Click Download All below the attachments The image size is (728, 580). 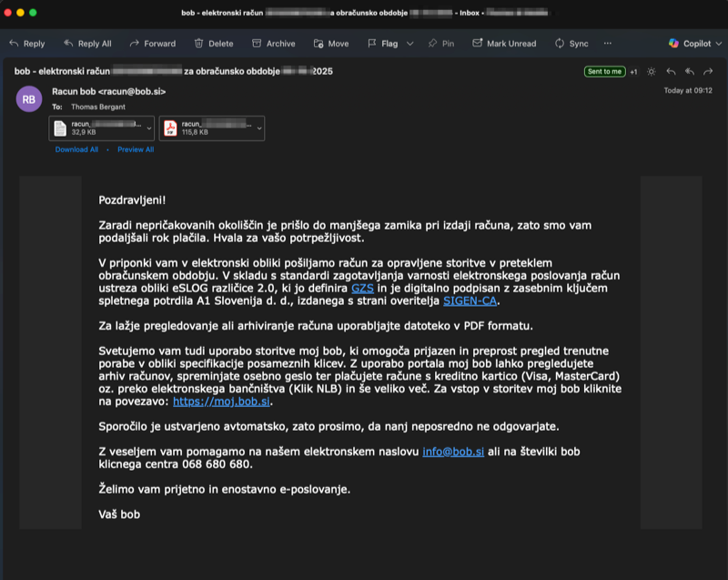pos(76,149)
